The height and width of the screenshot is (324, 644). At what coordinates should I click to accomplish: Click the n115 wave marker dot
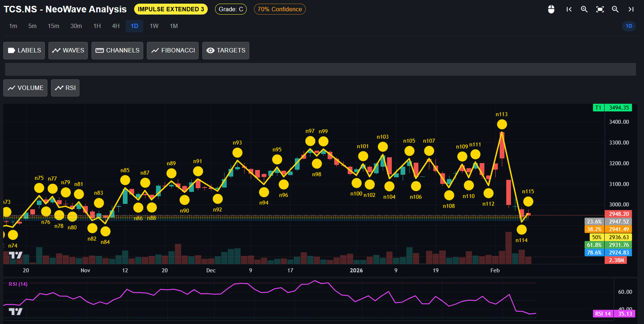pos(528,202)
